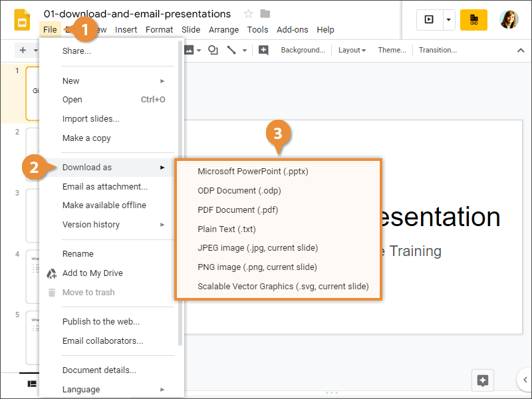This screenshot has width=532, height=399.
Task: Click the Google Slides home logo
Action: pos(23,21)
